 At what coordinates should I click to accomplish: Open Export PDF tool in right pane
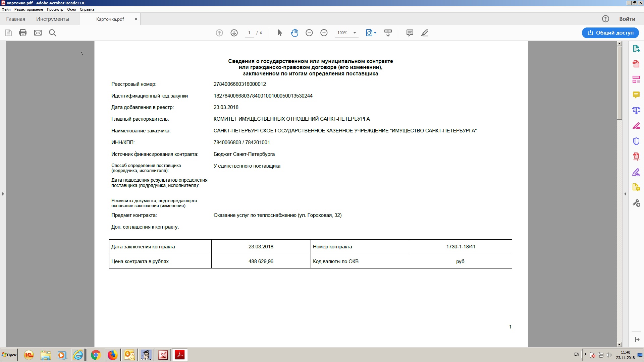coord(636,49)
